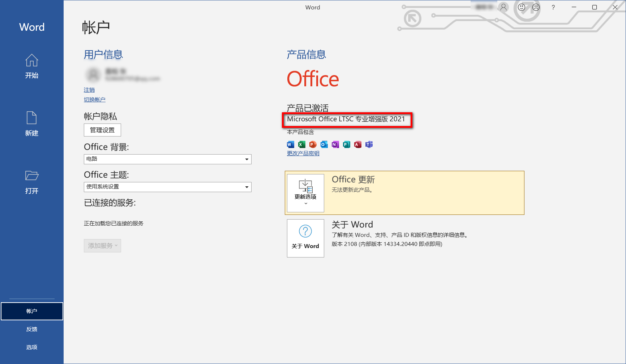Select the Publisher icon
The width and height of the screenshot is (626, 364).
346,144
